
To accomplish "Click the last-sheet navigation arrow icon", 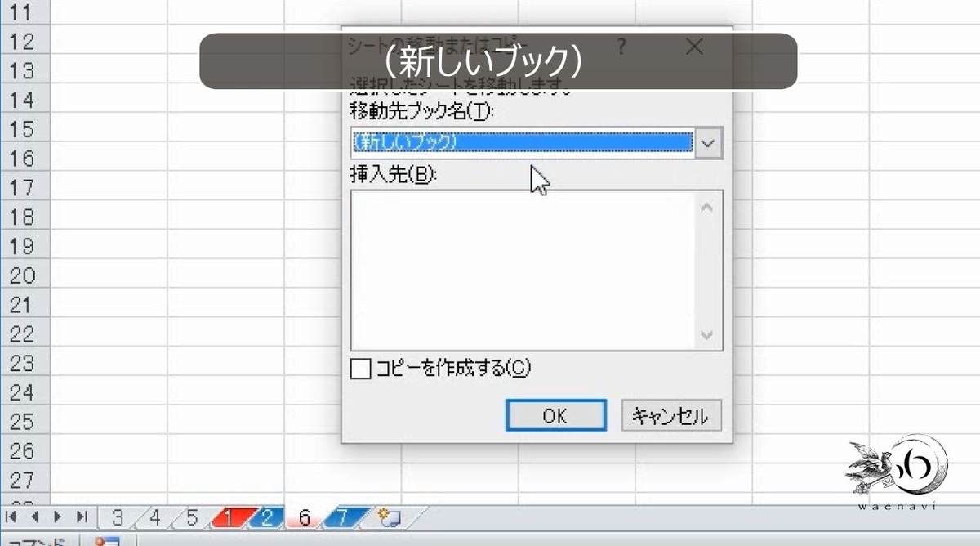I will pyautogui.click(x=81, y=518).
